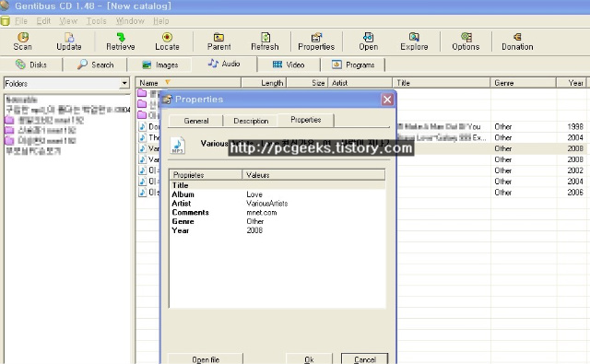This screenshot has height=364, width=590.
Task: Switch to the Search tab
Action: [96, 65]
